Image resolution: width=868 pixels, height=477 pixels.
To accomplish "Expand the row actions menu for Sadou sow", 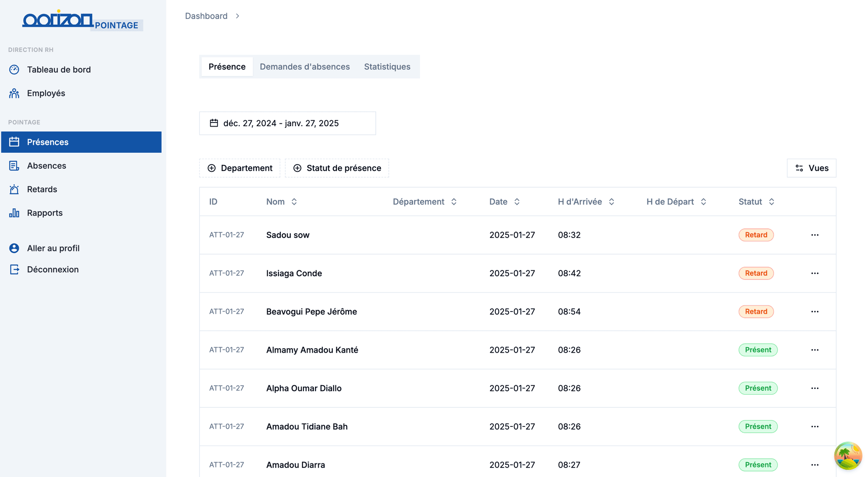I will point(815,235).
